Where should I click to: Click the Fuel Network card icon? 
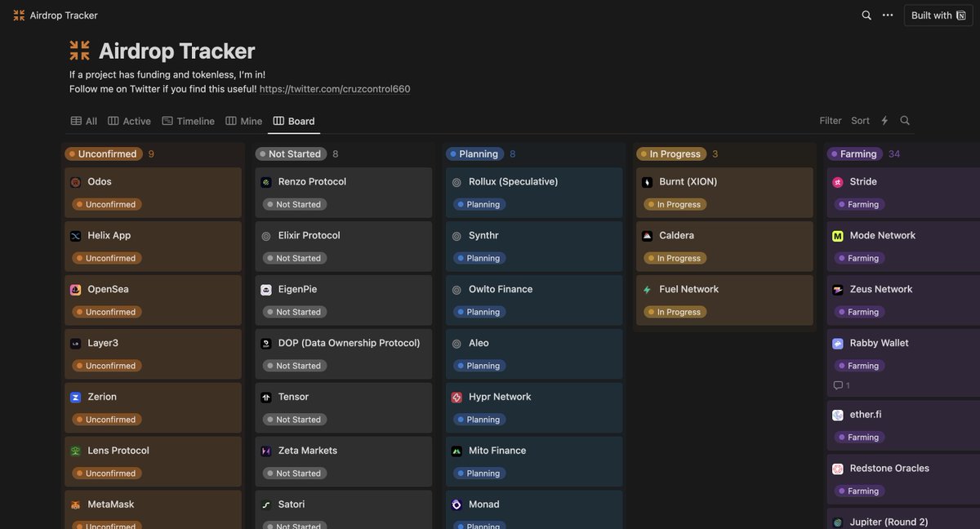[x=647, y=290]
